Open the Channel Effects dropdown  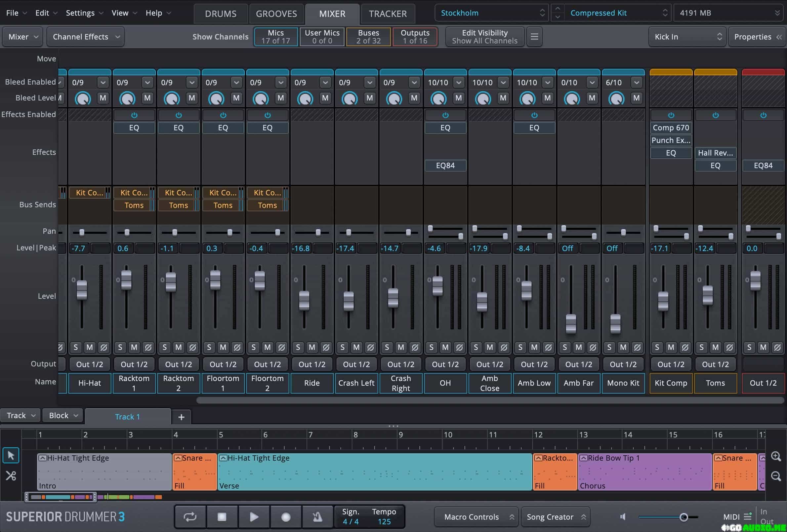pos(86,37)
